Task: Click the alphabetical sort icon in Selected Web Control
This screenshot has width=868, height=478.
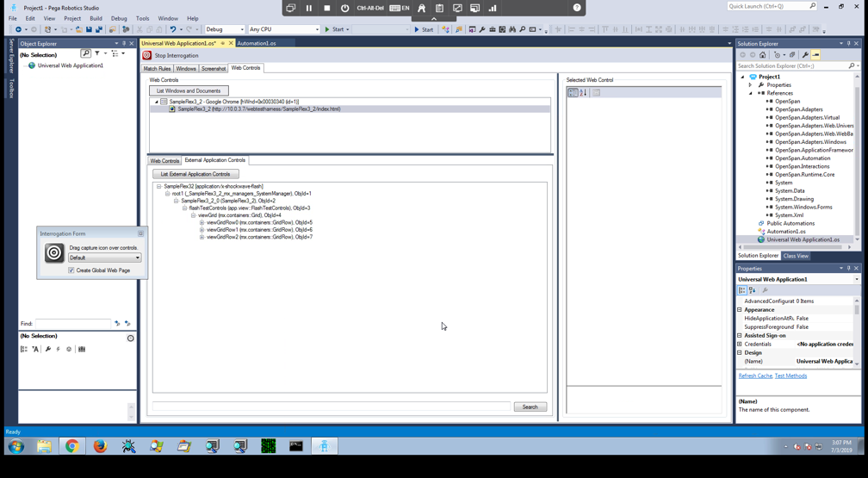Action: [x=584, y=92]
